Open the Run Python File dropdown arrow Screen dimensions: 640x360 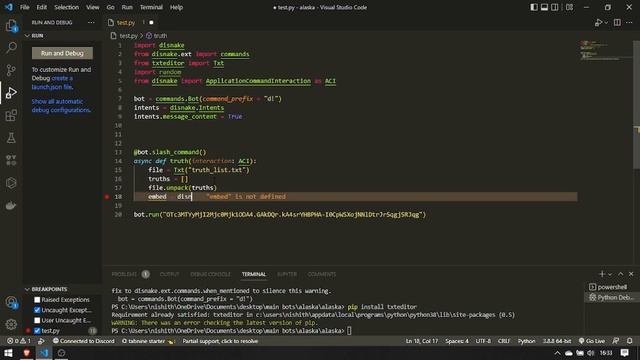pyautogui.click(x=606, y=22)
